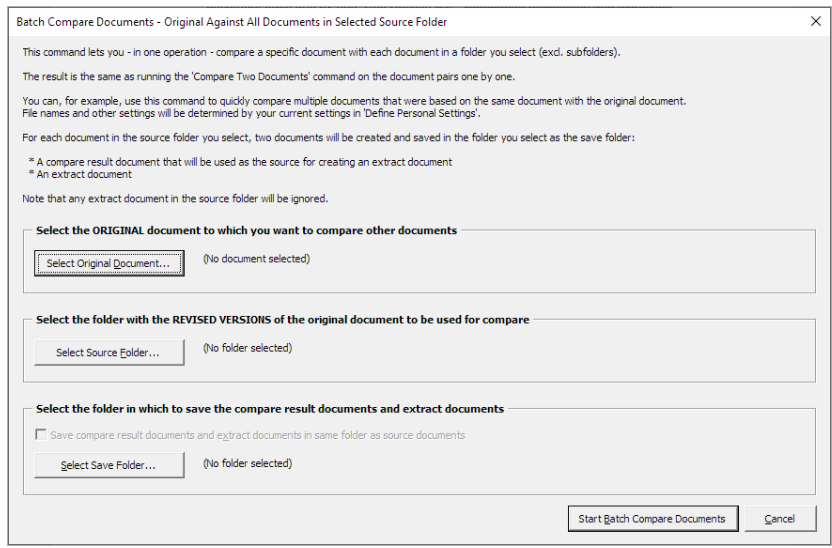832x548 pixels.
Task: Click '(No folder selected)' beside Select Save Folder
Action: pyautogui.click(x=247, y=463)
